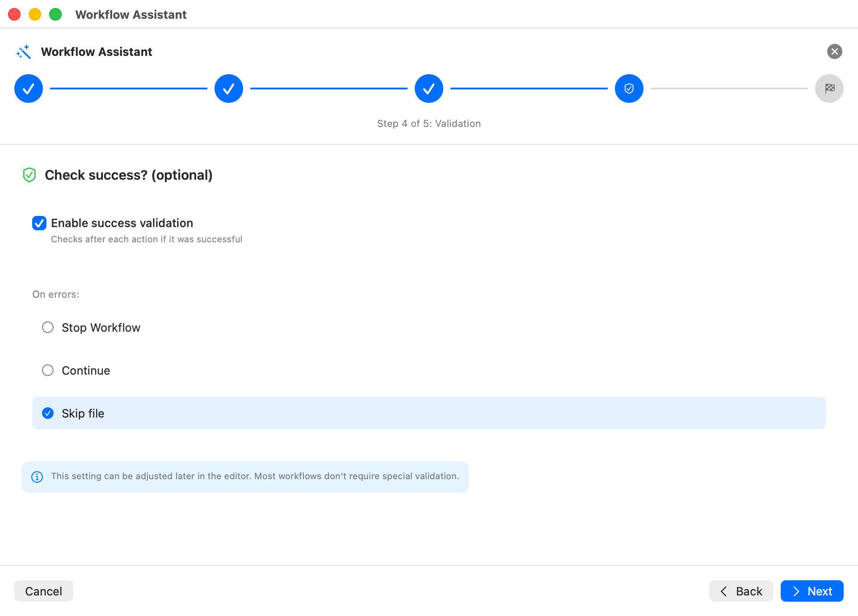This screenshot has height=616, width=858.
Task: Click "Checks after each action if it was successful" text
Action: tap(147, 239)
